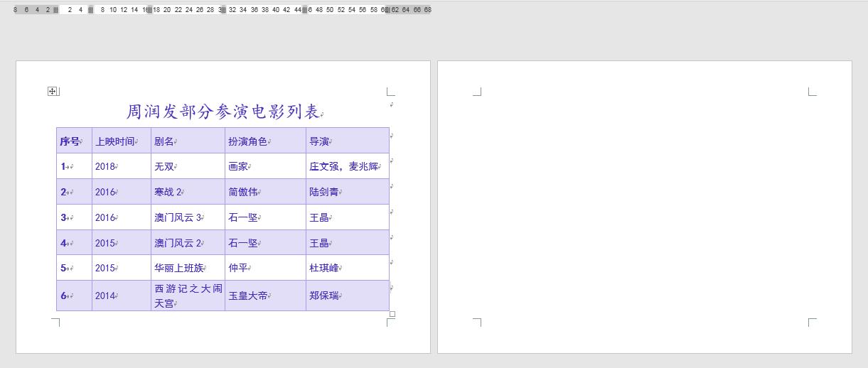Viewport: 868px width, 368px height.
Task: Click the 华丽上班族 cell
Action: [188, 268]
